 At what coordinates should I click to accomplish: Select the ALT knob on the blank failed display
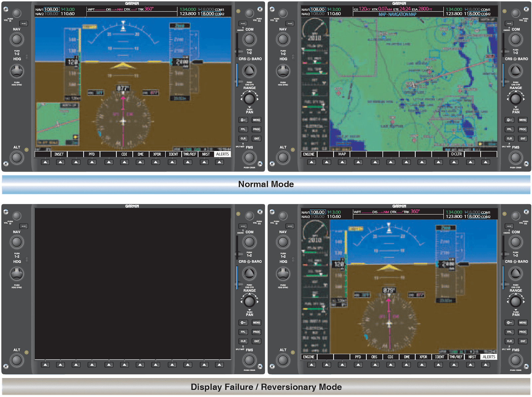click(x=17, y=360)
